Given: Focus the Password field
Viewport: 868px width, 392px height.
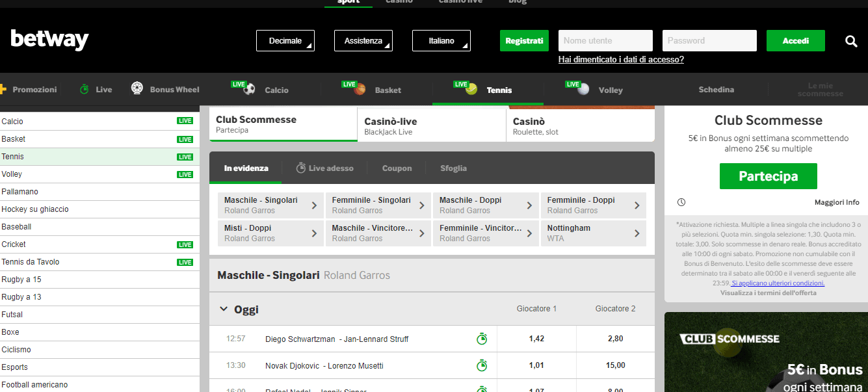Looking at the screenshot, I should (709, 40).
